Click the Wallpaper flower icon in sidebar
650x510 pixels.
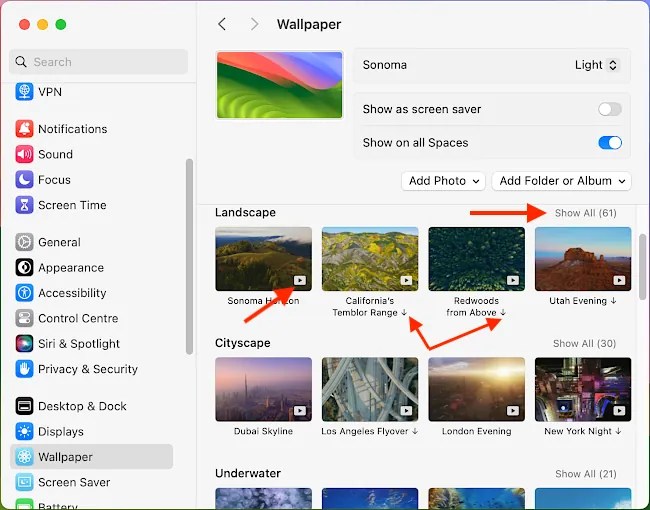pyautogui.click(x=24, y=457)
